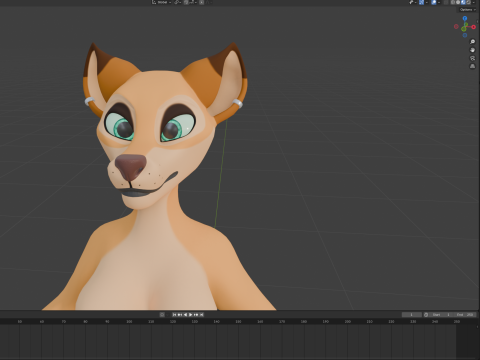Open the snapping options dropdown
Viewport: 480px width, 360px height.
click(193, 2)
